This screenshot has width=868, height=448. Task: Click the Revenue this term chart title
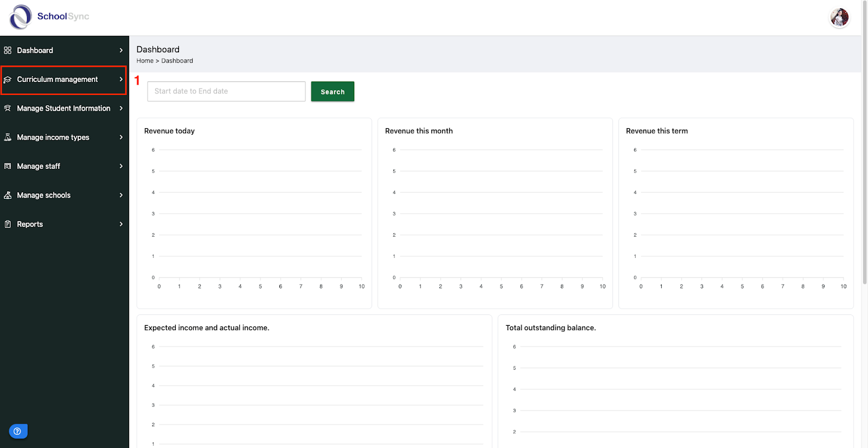657,131
